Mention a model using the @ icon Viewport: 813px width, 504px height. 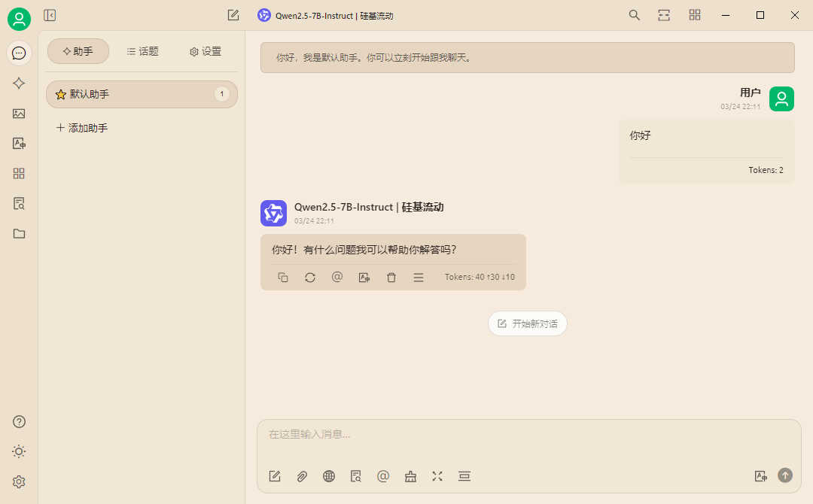[x=383, y=476]
